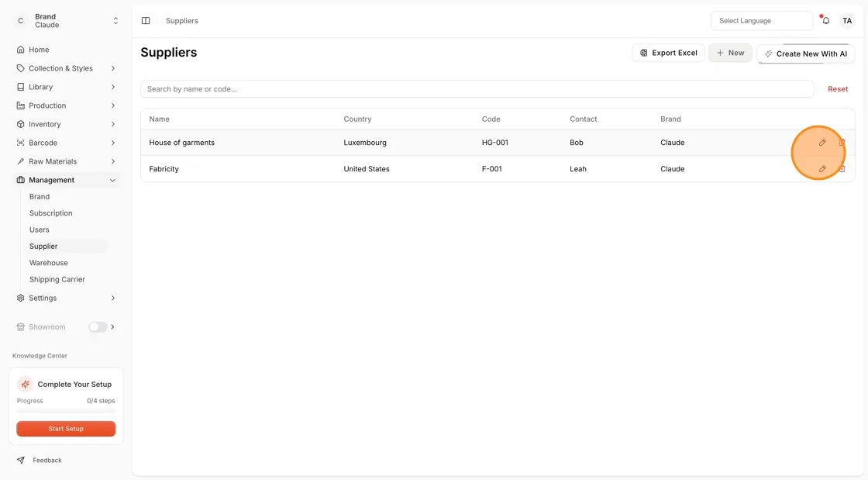Click the Country column header
Screen dimensions: 868x480
pos(357,119)
